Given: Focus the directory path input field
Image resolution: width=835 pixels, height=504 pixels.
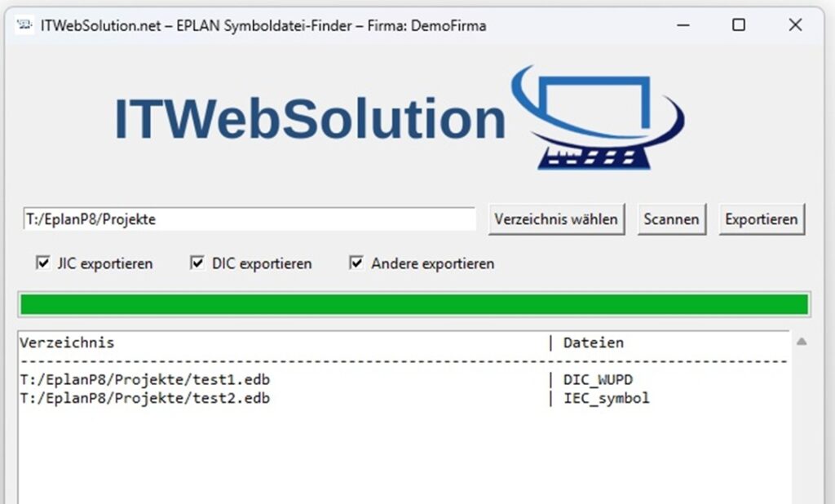Looking at the screenshot, I should coord(249,219).
